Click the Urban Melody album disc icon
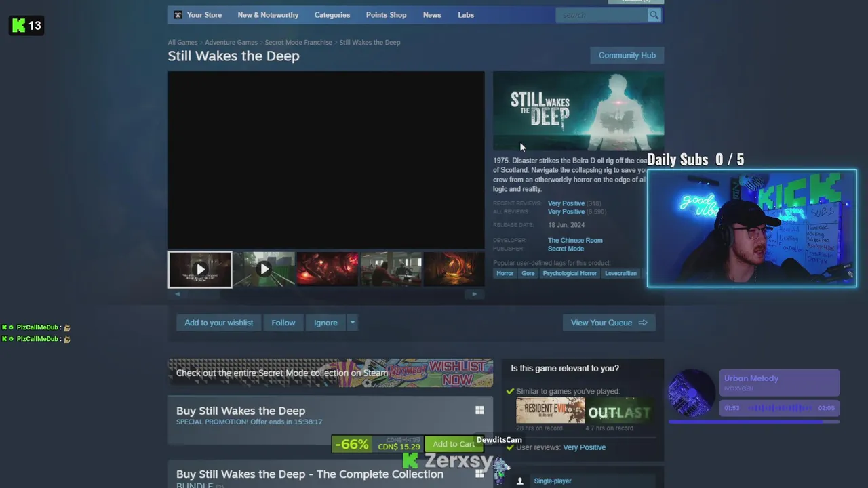Viewport: 868px width, 488px height. pyautogui.click(x=692, y=394)
